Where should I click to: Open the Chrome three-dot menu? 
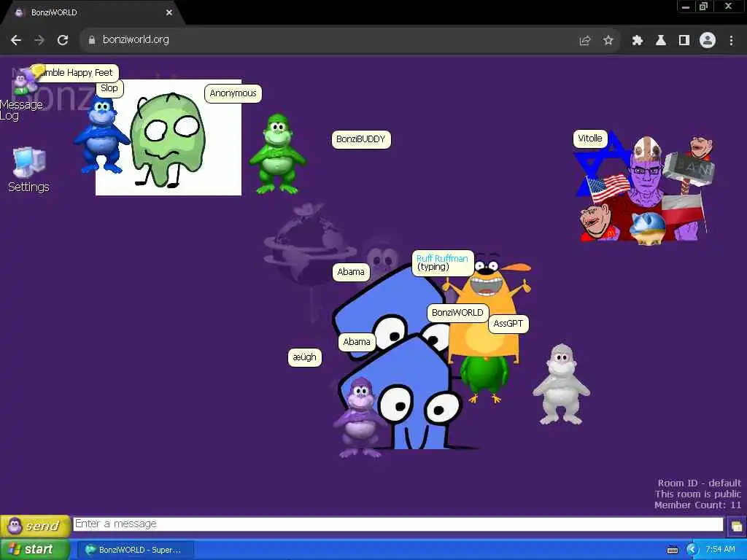731,41
